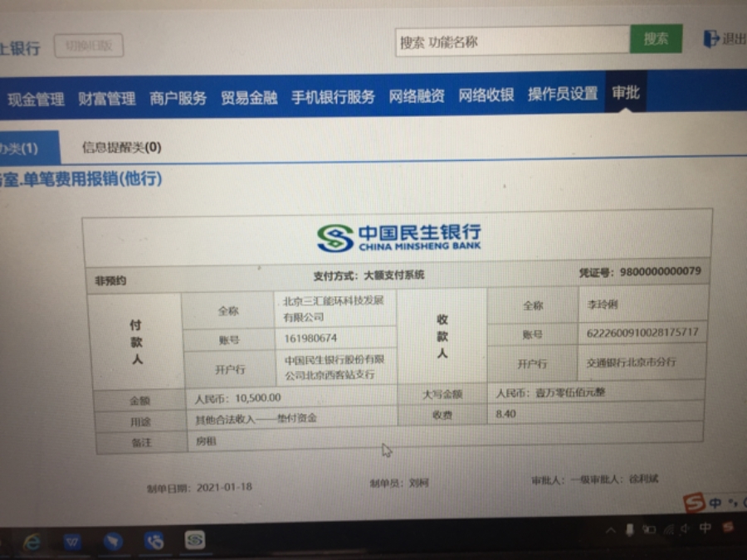Click the payer account 161980674
The width and height of the screenshot is (747, 560).
(310, 338)
